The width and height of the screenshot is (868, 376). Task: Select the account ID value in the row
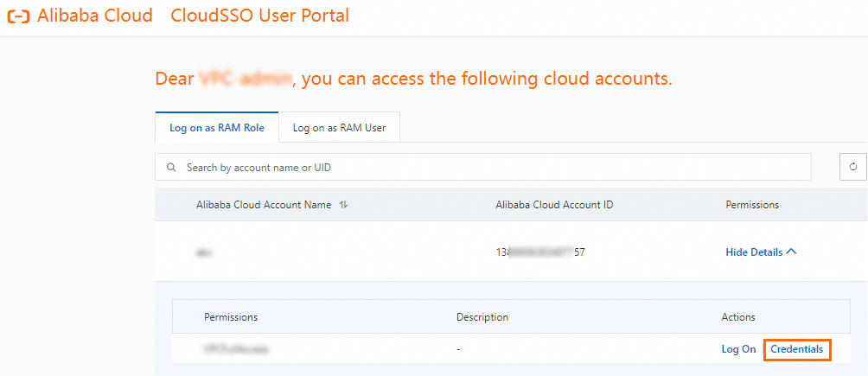[540, 252]
